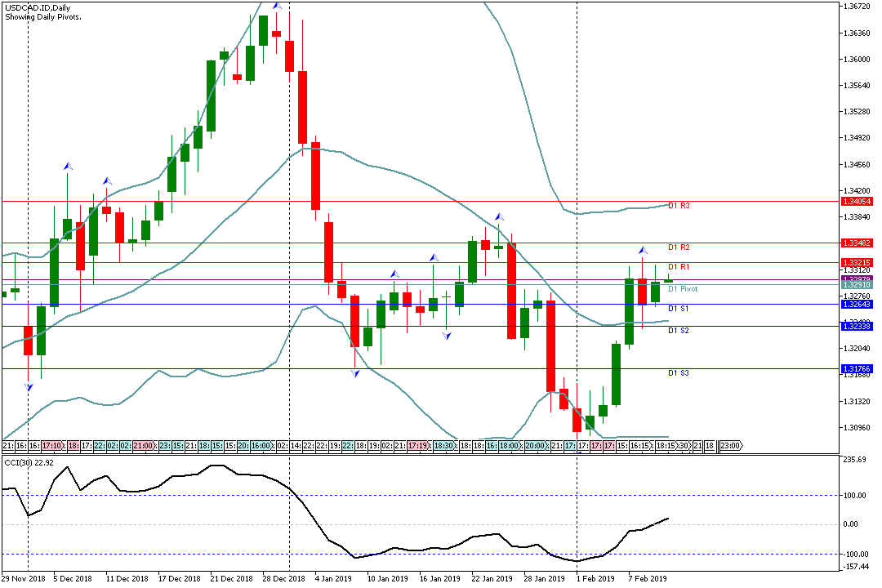Click the D1 Pivot label

[x=683, y=289]
